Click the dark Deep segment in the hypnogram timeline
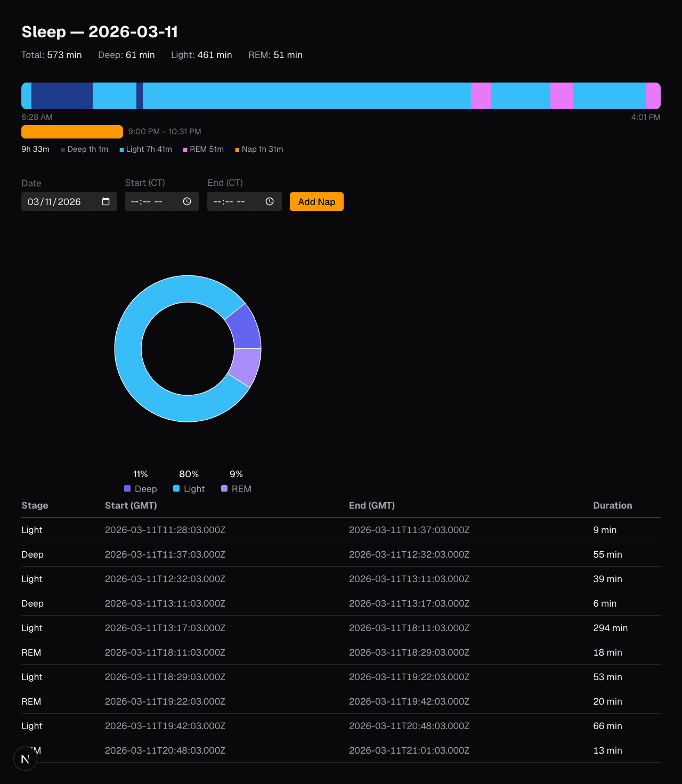This screenshot has width=682, height=784. (61, 96)
